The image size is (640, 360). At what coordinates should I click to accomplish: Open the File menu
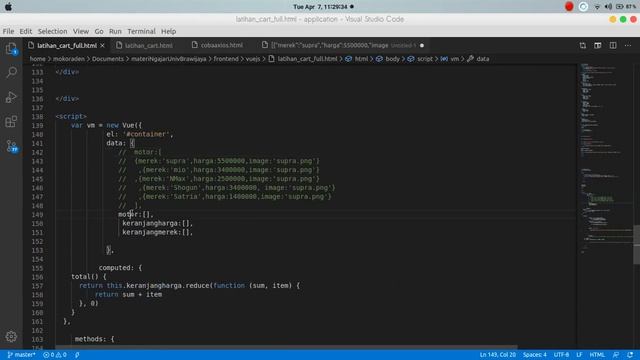[8, 31]
